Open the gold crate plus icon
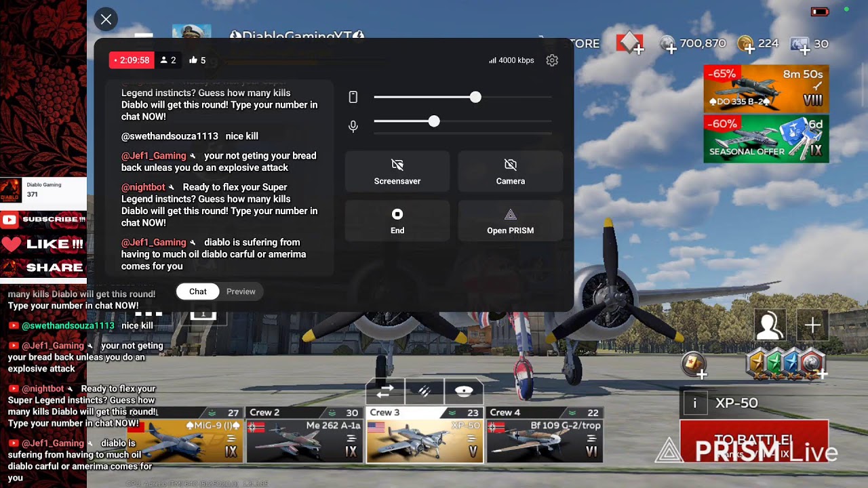868x488 pixels. click(x=694, y=365)
